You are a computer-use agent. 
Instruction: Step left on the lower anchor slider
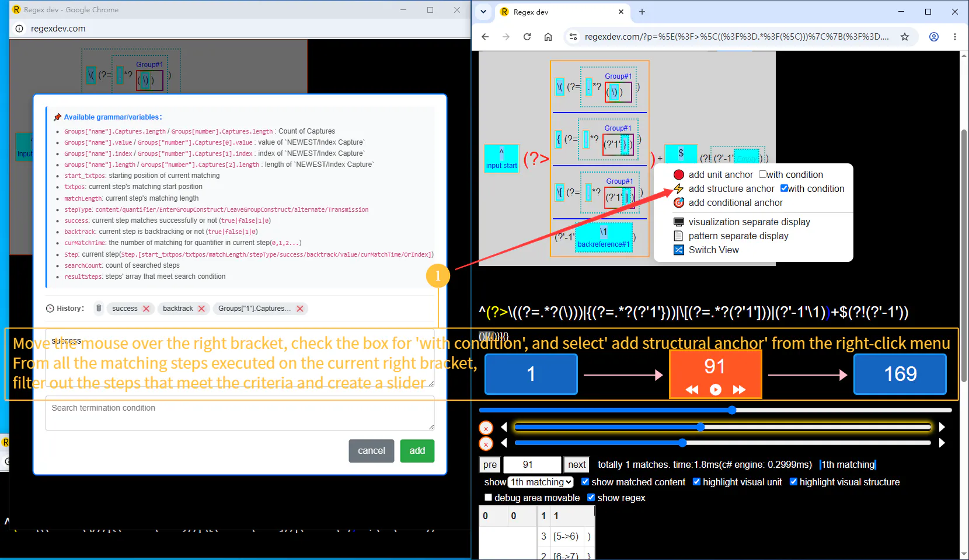pyautogui.click(x=504, y=443)
